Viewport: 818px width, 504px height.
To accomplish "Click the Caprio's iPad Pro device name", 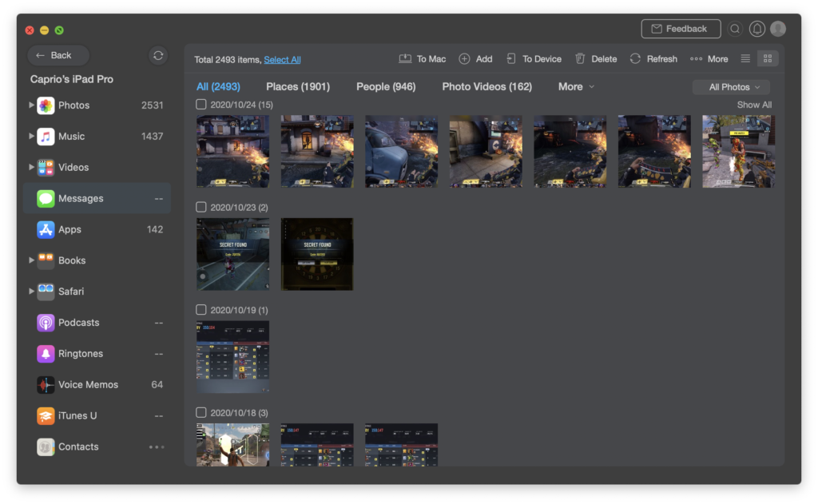I will [71, 79].
